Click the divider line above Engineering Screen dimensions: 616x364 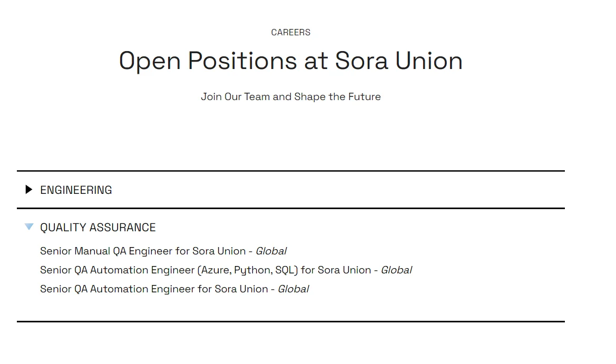[x=291, y=171]
